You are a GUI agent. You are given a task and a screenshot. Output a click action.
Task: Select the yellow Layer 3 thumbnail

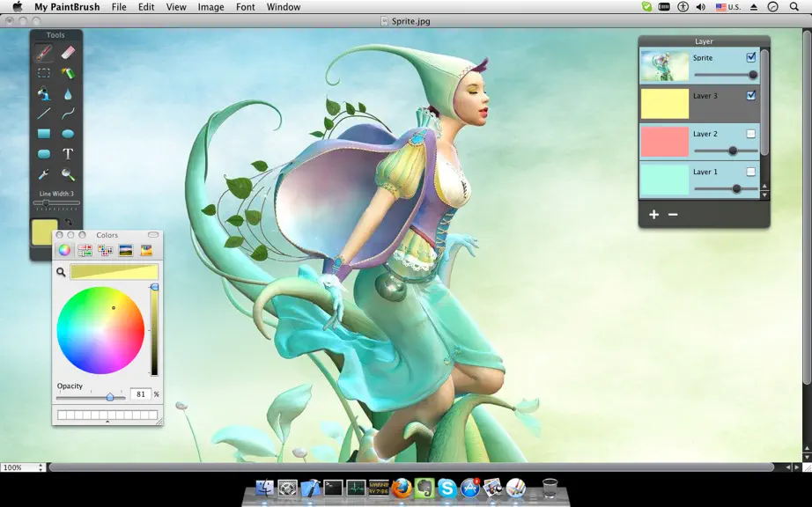click(665, 104)
